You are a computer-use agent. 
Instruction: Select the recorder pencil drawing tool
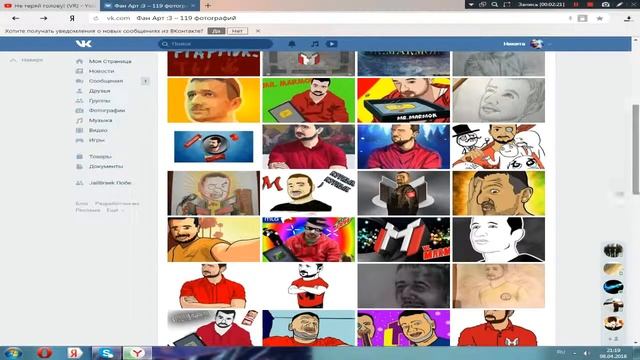pyautogui.click(x=620, y=4)
